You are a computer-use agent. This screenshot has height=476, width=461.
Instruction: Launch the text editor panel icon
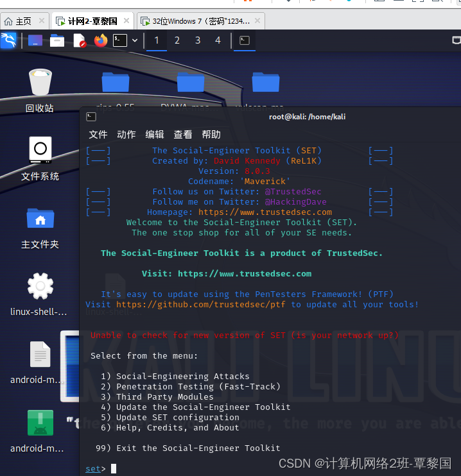[80, 40]
